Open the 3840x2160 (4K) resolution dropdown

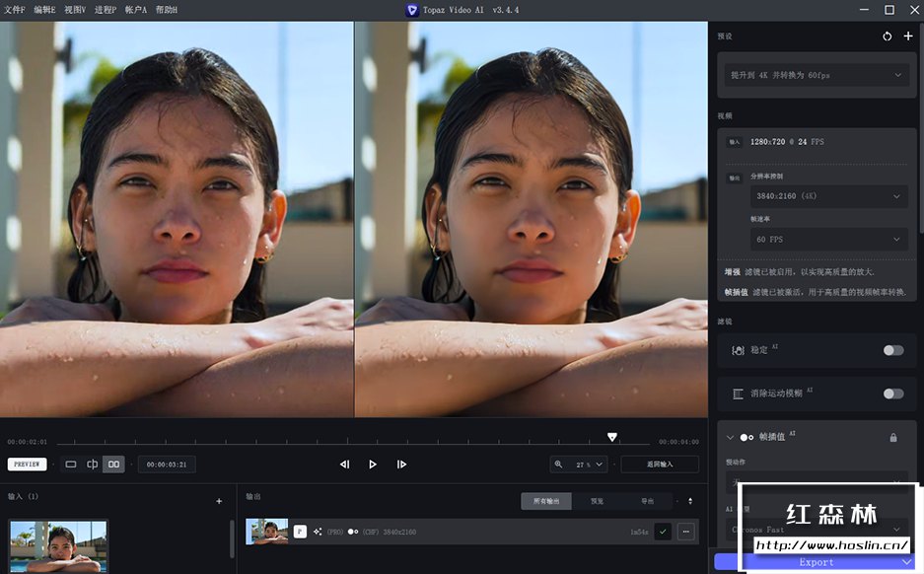829,196
